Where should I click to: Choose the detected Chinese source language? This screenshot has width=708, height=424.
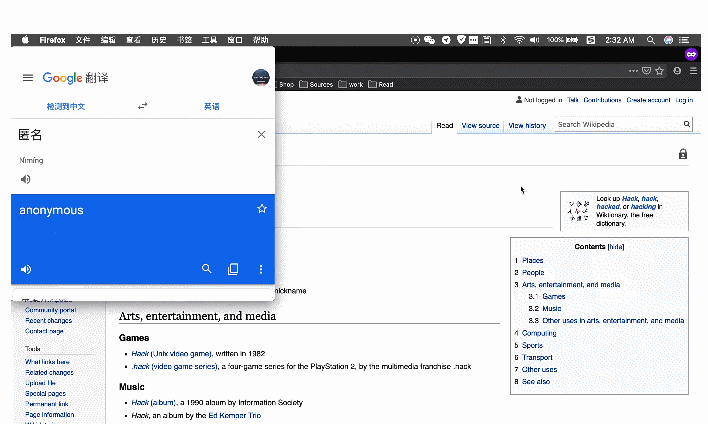pos(66,106)
